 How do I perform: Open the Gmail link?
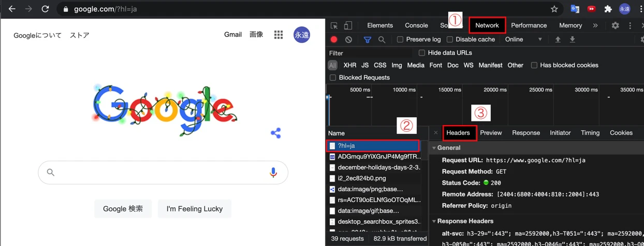pos(233,35)
